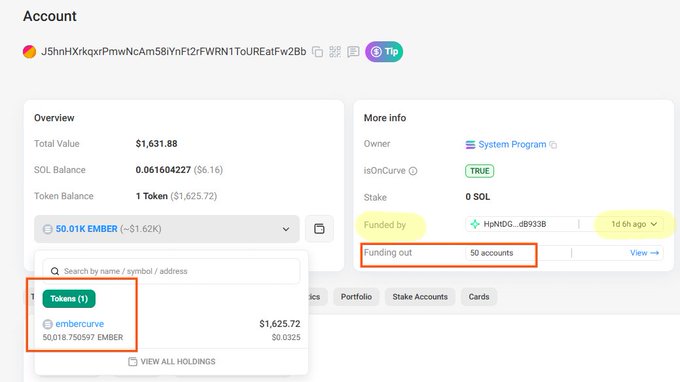The image size is (680, 382).
Task: Click the $0.0325 token price
Action: pyautogui.click(x=286, y=337)
